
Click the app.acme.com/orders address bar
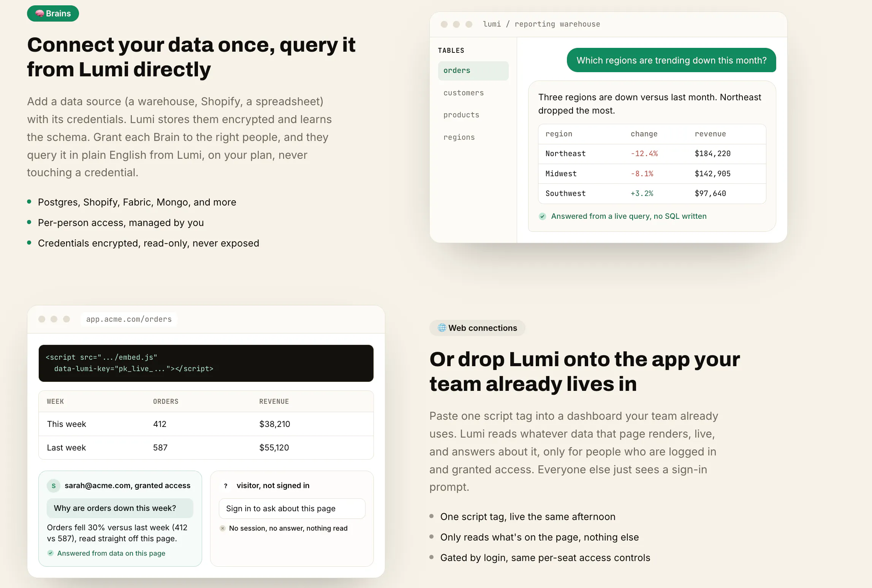[129, 319]
